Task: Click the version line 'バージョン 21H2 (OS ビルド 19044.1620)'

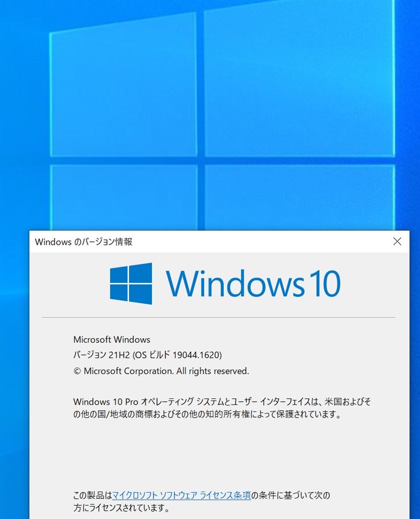Action: [147, 355]
